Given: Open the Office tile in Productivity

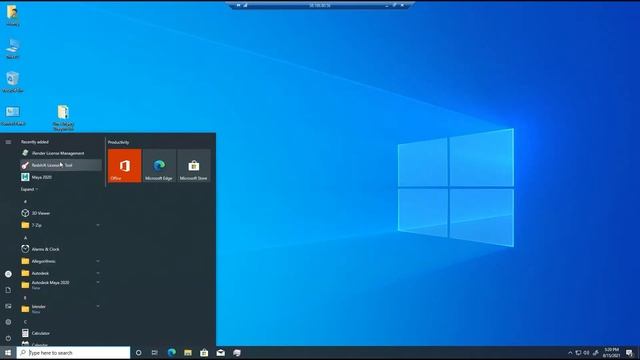Looking at the screenshot, I should tap(125, 166).
